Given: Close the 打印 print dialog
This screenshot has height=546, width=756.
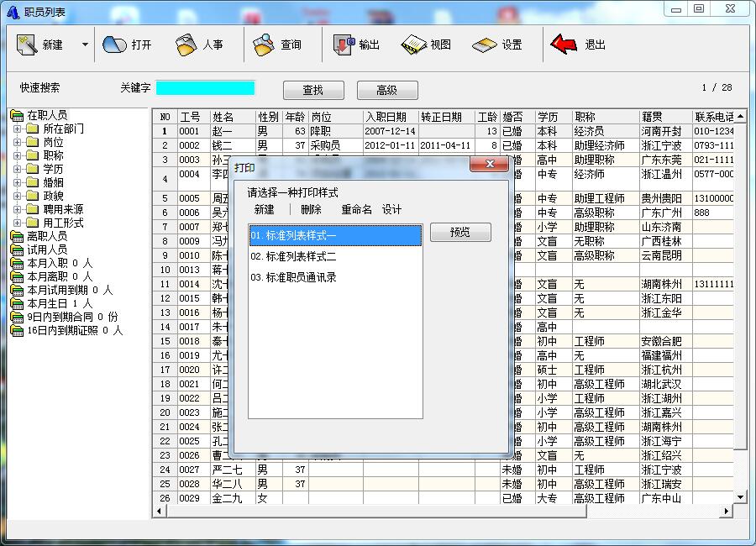Looking at the screenshot, I should click(x=489, y=164).
